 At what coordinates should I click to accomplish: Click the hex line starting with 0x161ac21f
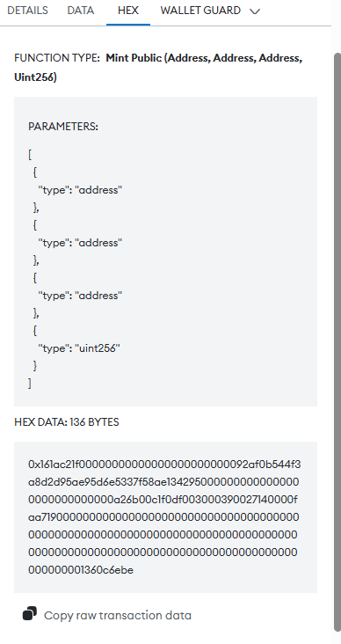pyautogui.click(x=164, y=465)
